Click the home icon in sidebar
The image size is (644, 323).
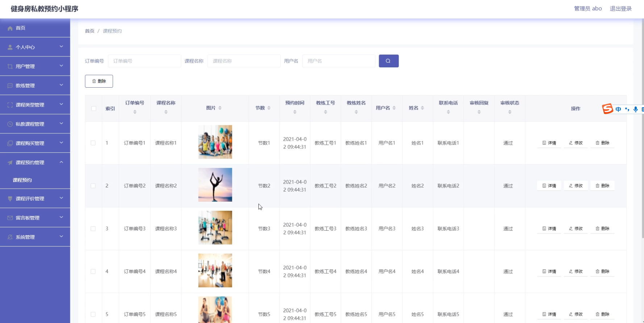[x=10, y=28]
